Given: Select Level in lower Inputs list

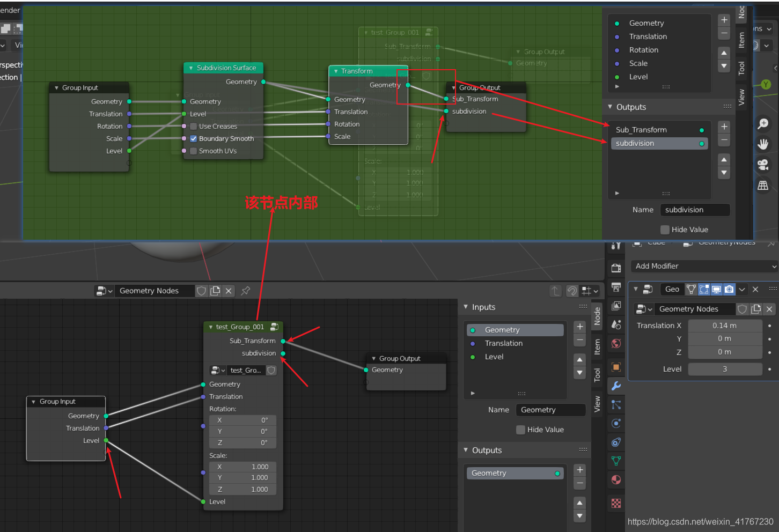Looking at the screenshot, I should pos(515,357).
